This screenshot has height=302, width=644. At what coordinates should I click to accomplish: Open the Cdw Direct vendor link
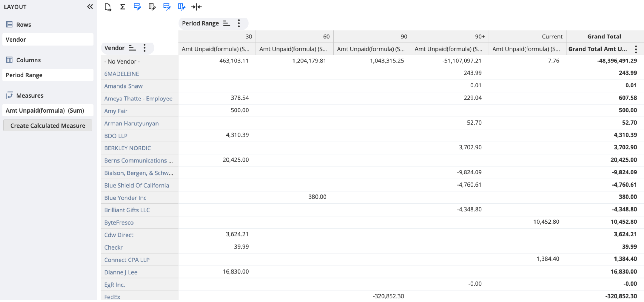pos(119,235)
